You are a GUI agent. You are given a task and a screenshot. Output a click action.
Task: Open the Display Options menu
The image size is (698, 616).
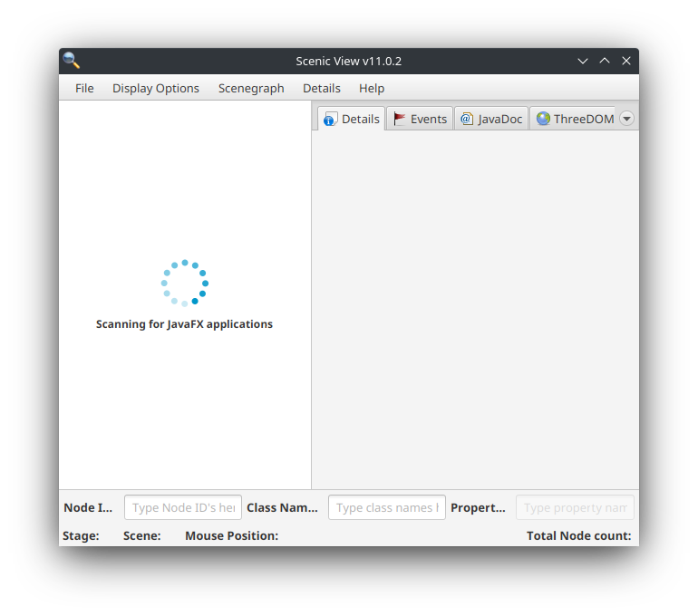click(x=156, y=88)
